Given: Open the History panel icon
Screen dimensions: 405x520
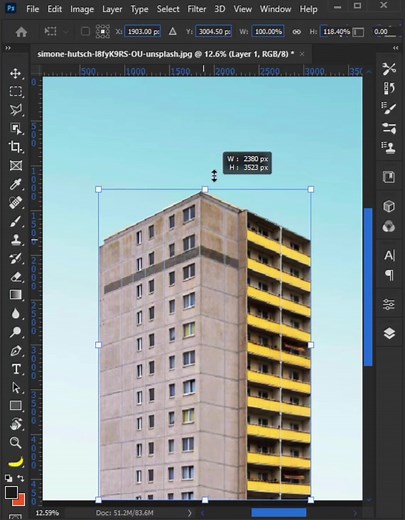Looking at the screenshot, I should (389, 88).
